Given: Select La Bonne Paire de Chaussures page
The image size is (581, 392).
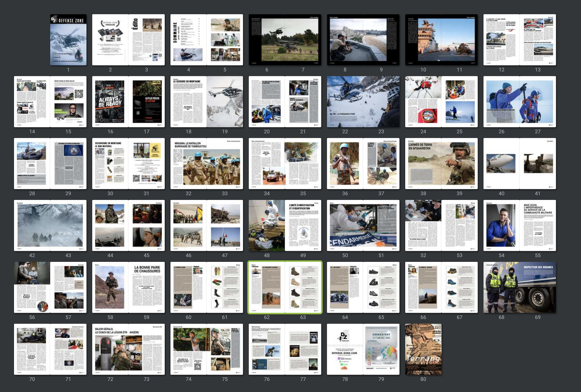Looking at the screenshot, I should tap(147, 287).
